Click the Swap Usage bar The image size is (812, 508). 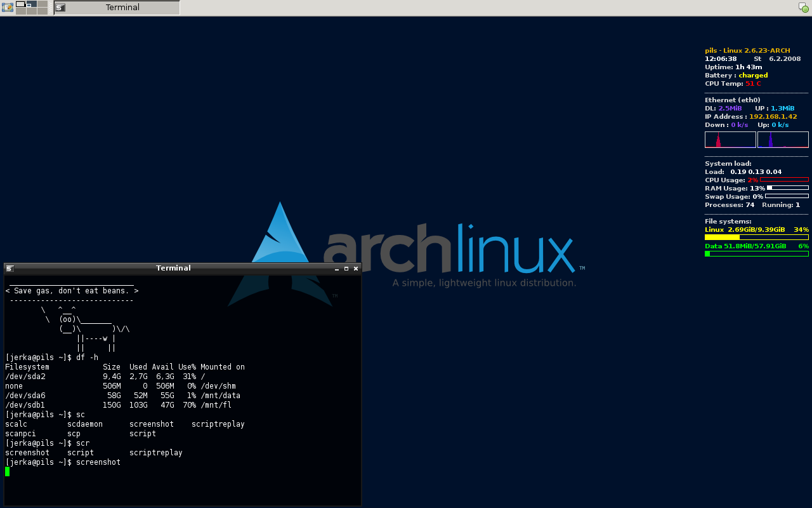tap(787, 196)
